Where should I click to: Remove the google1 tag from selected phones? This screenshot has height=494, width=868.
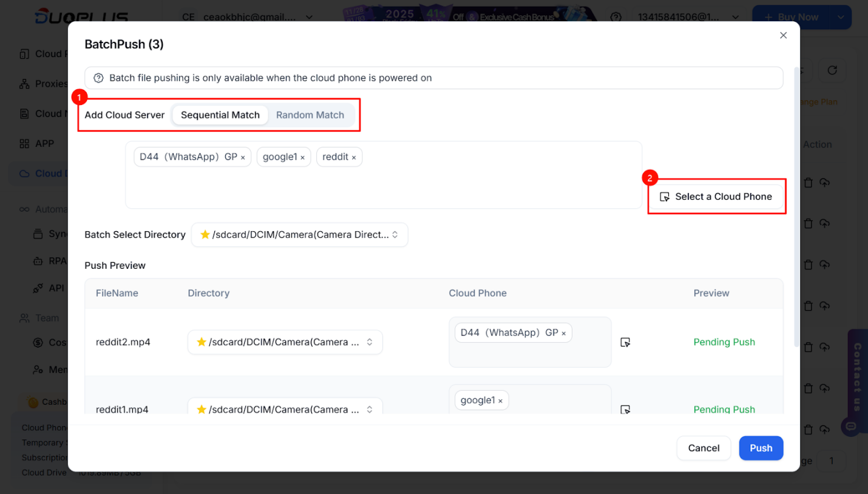point(303,157)
